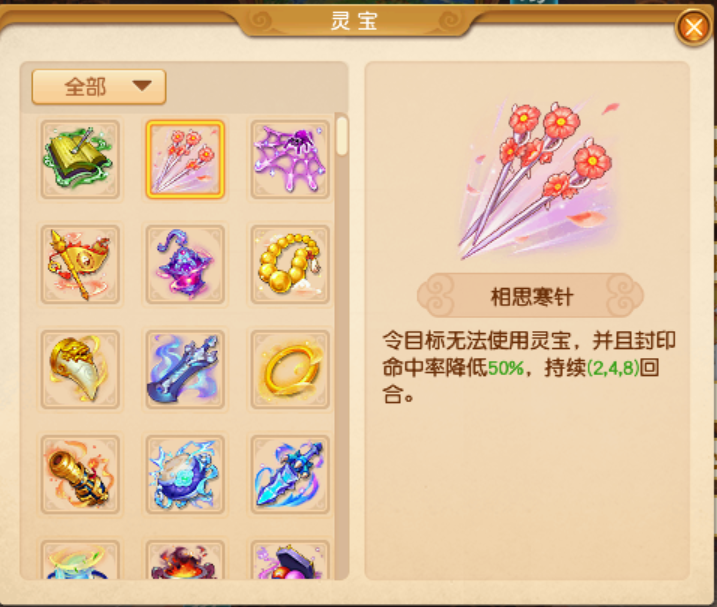Open the 全部 filter dropdown

pyautogui.click(x=99, y=87)
